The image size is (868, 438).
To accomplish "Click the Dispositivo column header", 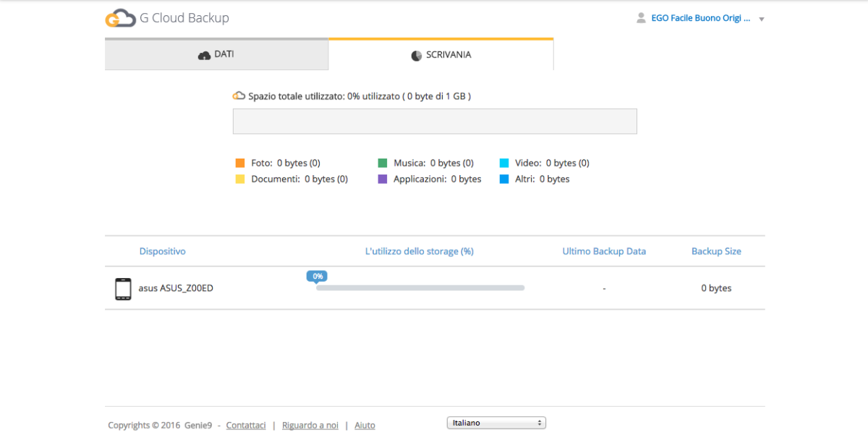I will point(163,251).
